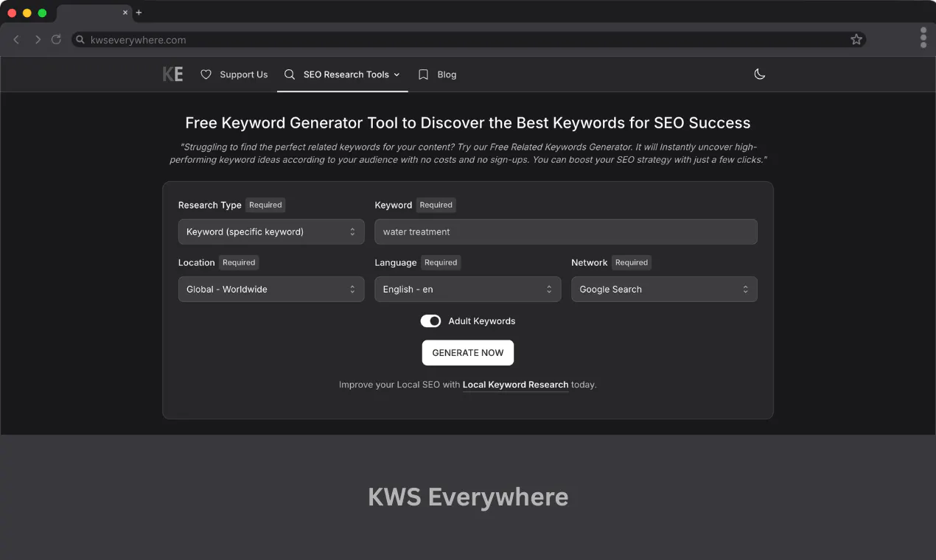Click the kwseverywhere.com address bar
This screenshot has width=936, height=560.
[x=469, y=40]
